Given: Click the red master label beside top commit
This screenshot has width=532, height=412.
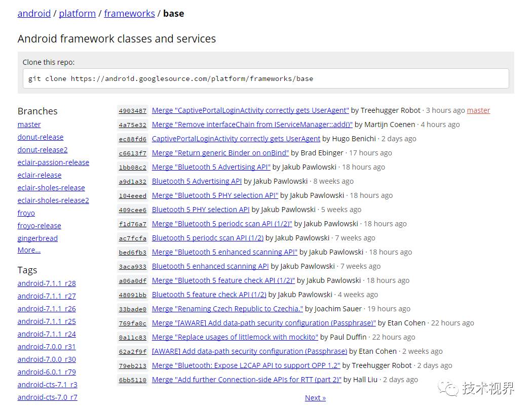Looking at the screenshot, I should pyautogui.click(x=478, y=110).
